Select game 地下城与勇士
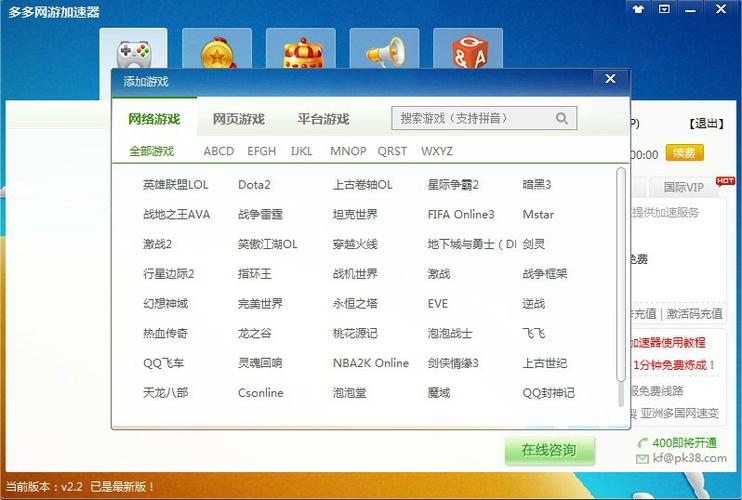Image resolution: width=742 pixels, height=500 pixels. coord(471,245)
